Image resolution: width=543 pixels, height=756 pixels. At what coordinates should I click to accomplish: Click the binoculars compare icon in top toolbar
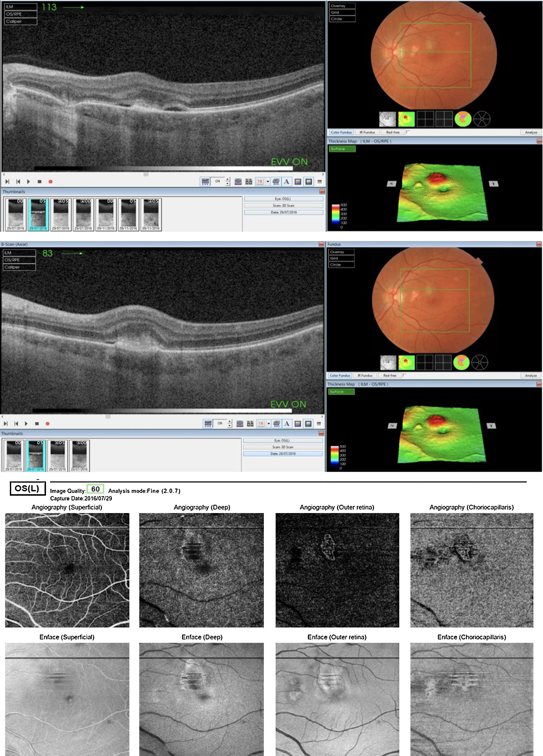pos(249,182)
